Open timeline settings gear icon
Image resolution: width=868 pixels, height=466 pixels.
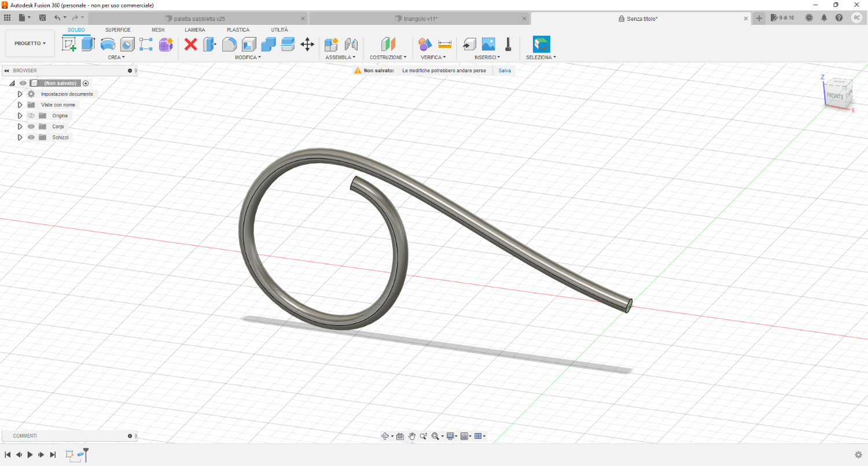(858, 455)
